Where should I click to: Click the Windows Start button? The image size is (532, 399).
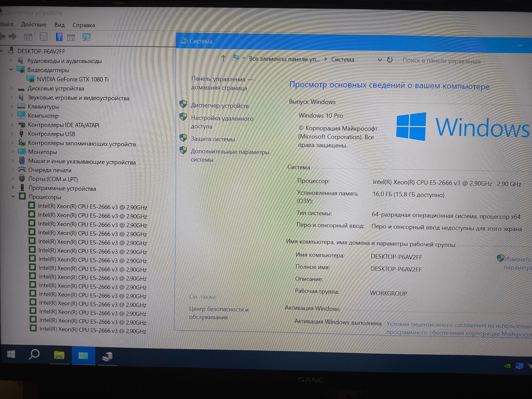pyautogui.click(x=11, y=354)
